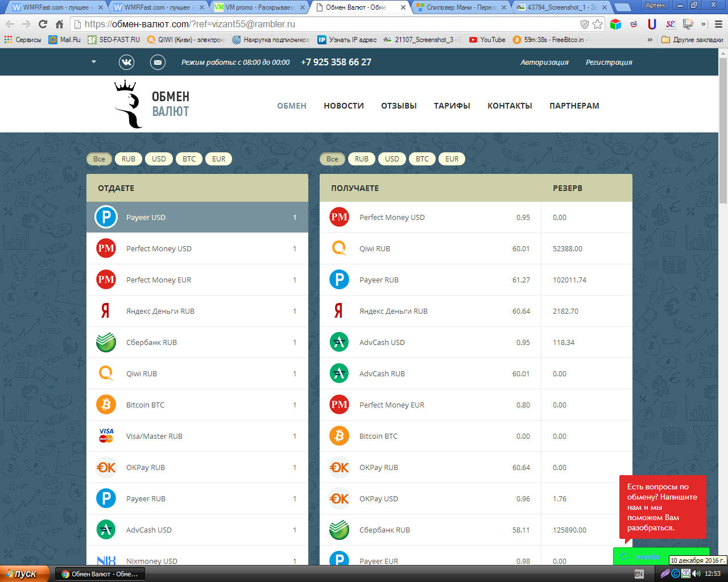
Task: Filter Отдаете list by Все
Action: tap(99, 159)
